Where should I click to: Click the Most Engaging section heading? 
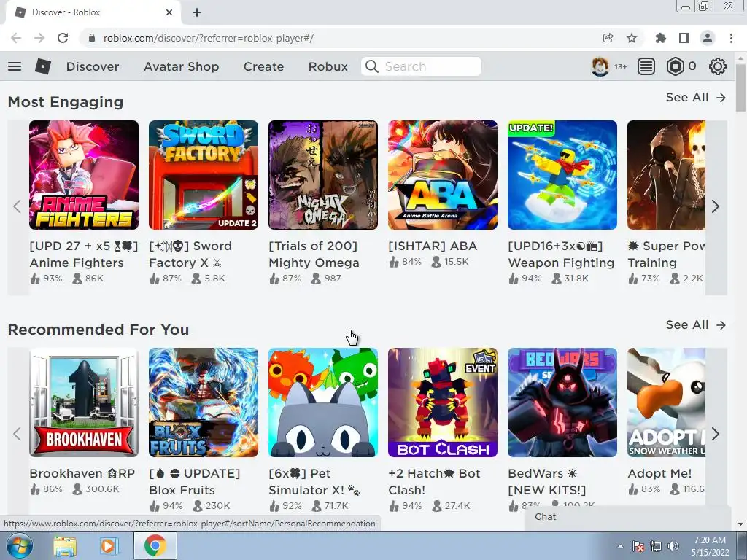[66, 102]
